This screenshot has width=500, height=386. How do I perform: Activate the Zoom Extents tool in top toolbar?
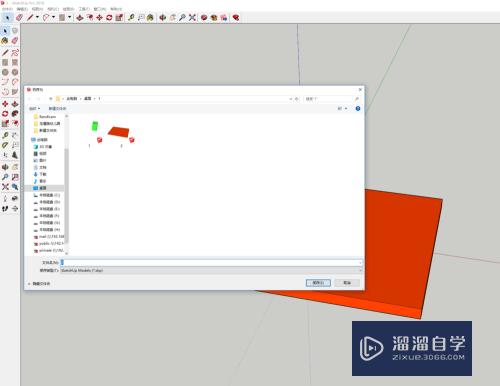tap(192, 18)
